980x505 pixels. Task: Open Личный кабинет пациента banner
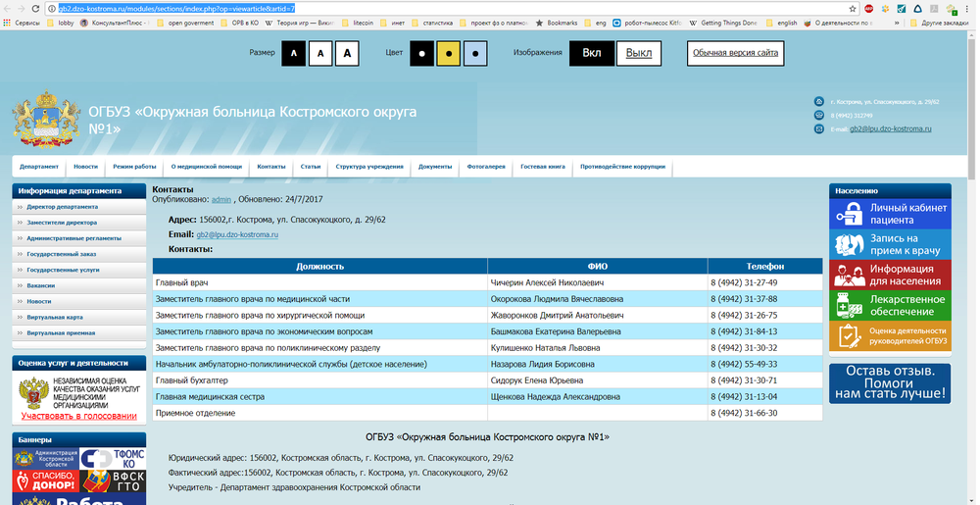pyautogui.click(x=890, y=214)
